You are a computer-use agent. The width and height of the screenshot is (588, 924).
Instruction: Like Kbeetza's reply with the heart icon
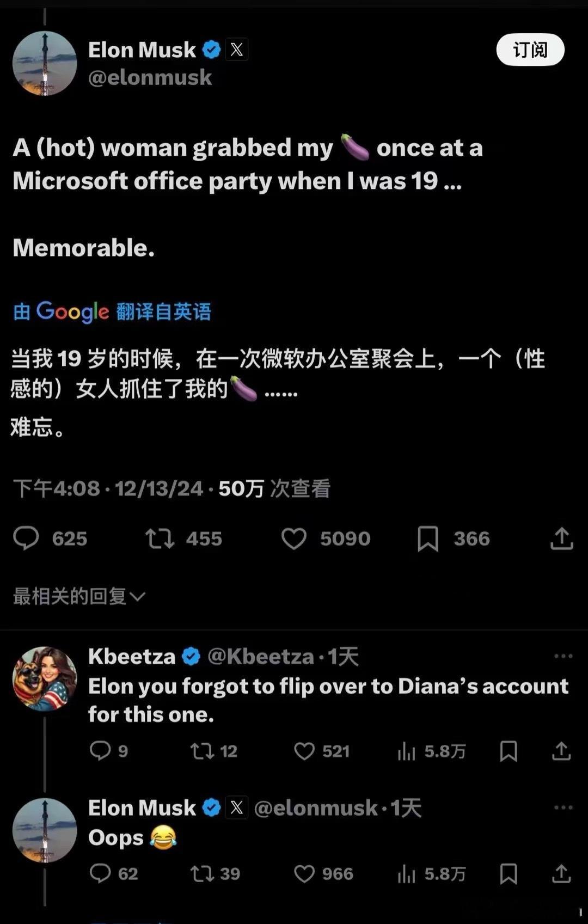click(x=305, y=751)
